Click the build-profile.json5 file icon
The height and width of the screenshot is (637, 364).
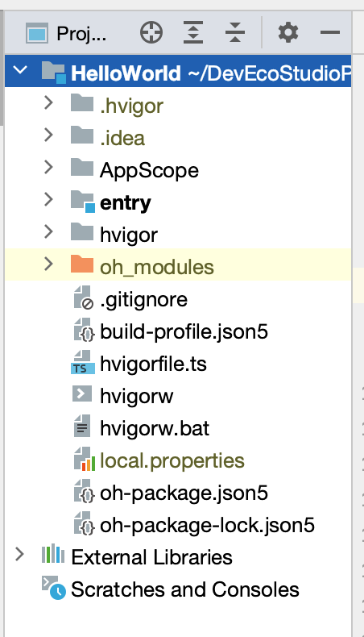84,330
